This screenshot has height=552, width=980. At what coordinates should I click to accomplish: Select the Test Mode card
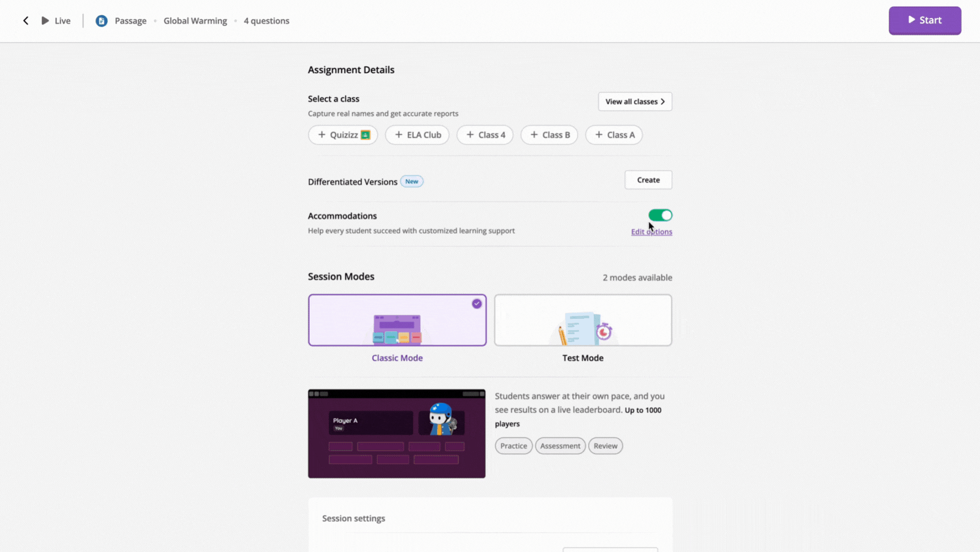tap(583, 320)
